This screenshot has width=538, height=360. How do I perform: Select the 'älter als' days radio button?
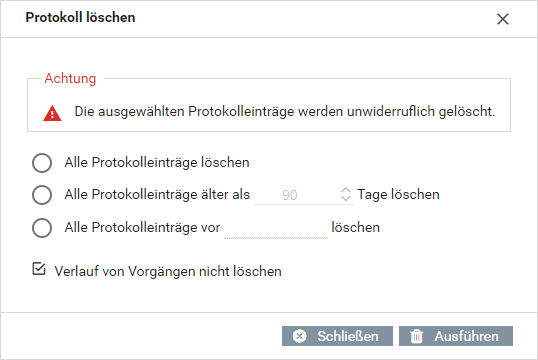[42, 195]
